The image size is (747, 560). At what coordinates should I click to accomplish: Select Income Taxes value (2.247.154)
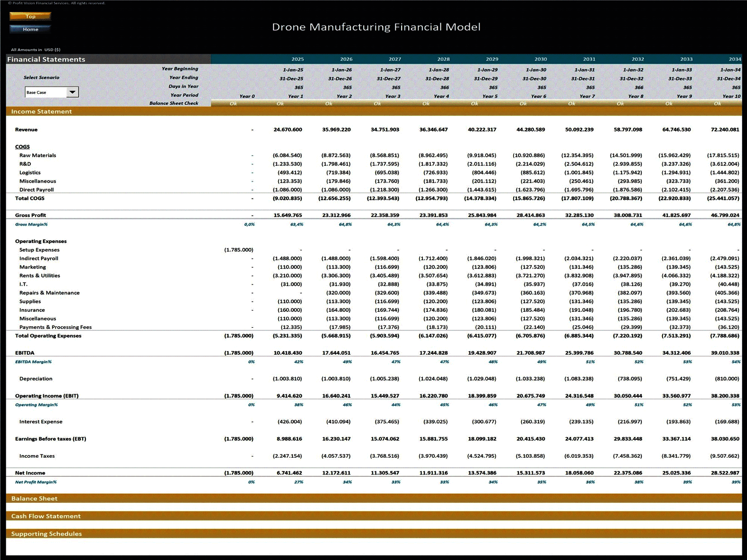pyautogui.click(x=287, y=456)
